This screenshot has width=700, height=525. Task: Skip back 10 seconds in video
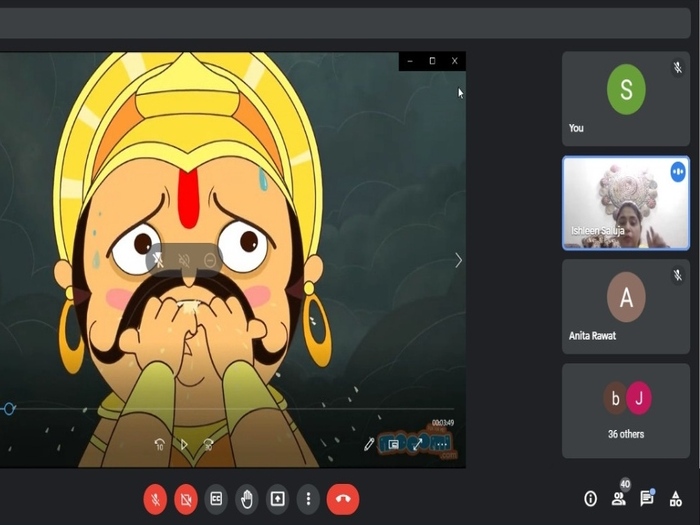pos(159,444)
